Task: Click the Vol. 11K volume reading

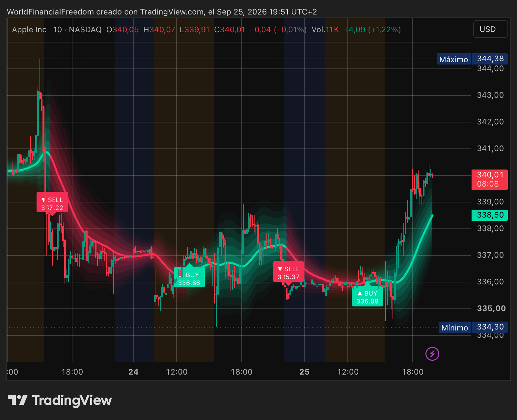Action: (x=325, y=30)
